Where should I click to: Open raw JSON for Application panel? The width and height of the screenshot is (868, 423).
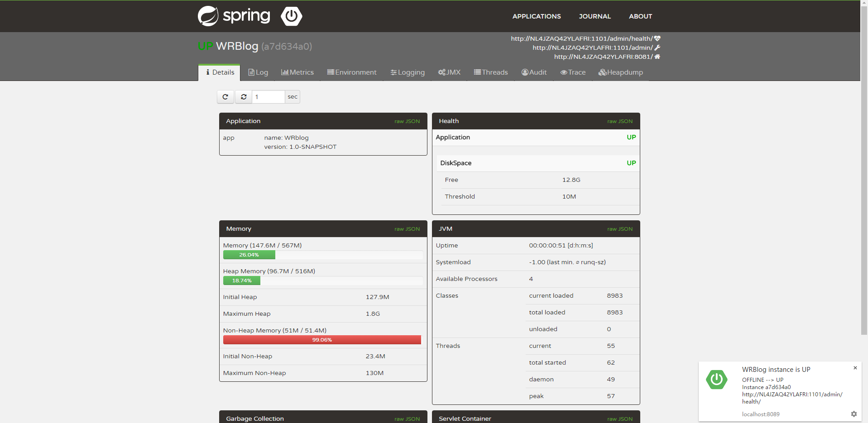point(407,121)
